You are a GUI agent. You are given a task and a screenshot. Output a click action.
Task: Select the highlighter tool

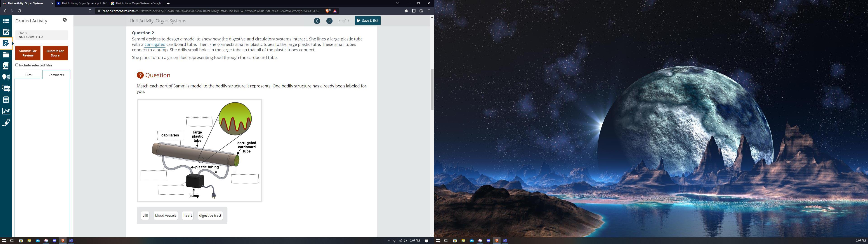pyautogui.click(x=6, y=123)
